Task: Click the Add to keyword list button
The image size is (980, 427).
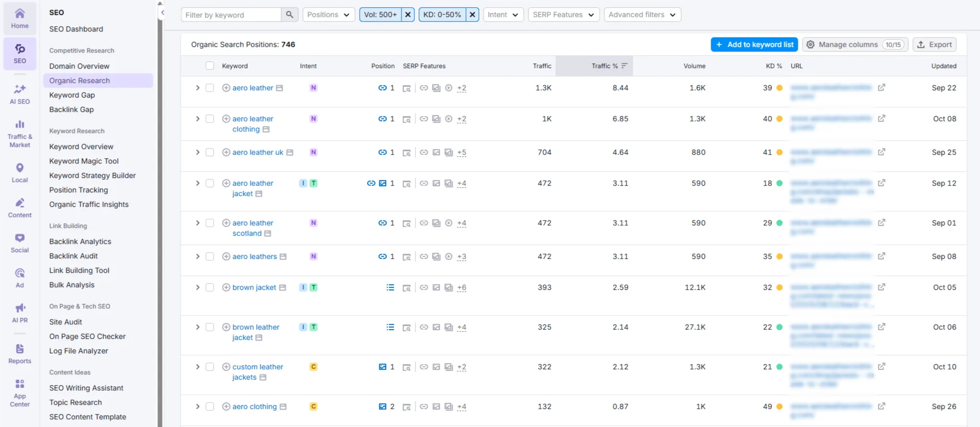Action: tap(754, 45)
